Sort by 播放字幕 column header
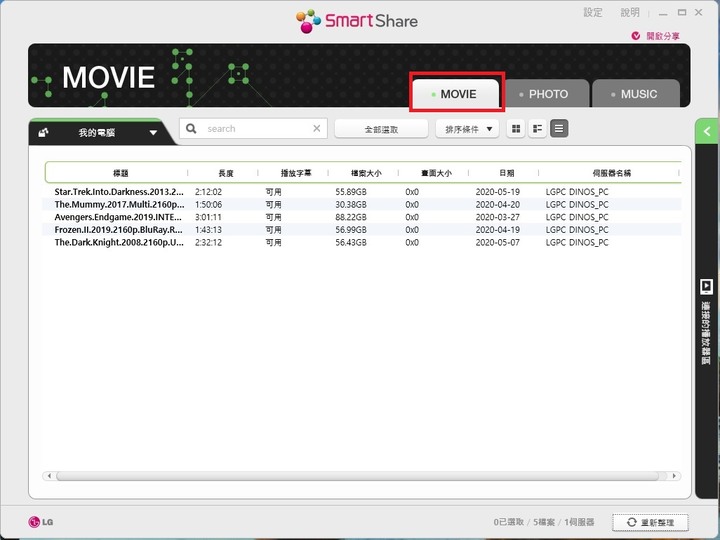The width and height of the screenshot is (720, 540). pyautogui.click(x=296, y=173)
